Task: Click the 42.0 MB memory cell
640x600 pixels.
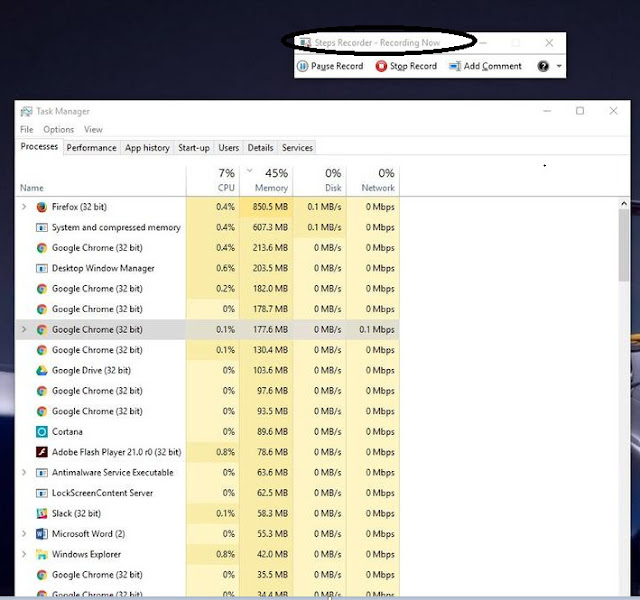Action: point(266,554)
